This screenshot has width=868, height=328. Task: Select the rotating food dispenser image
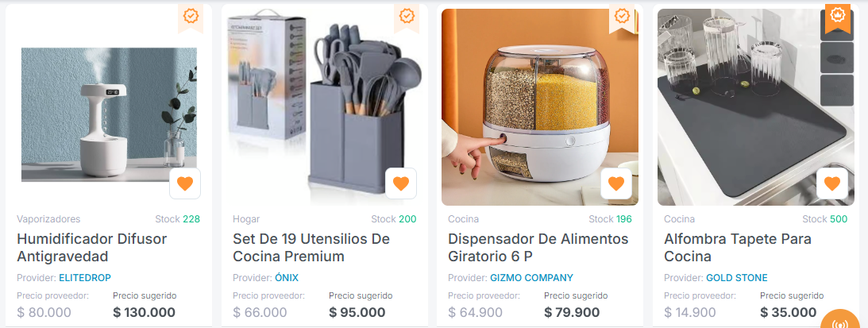540,107
